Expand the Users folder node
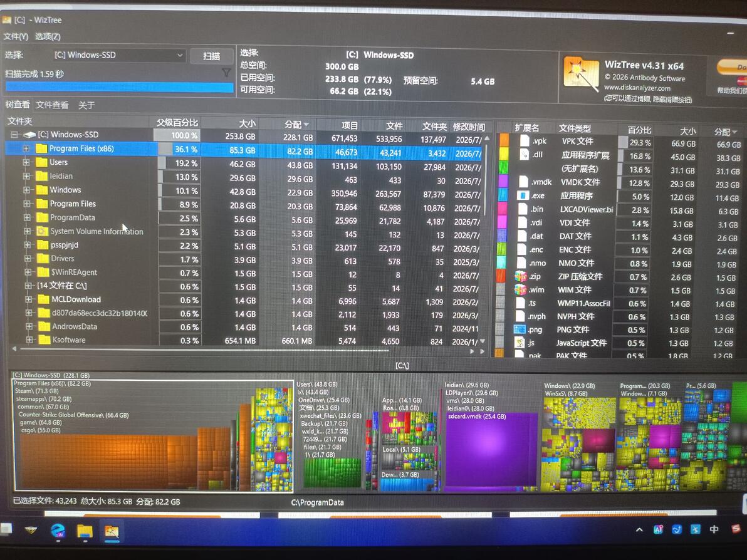Screen dimensions: 747x560 click(27, 162)
